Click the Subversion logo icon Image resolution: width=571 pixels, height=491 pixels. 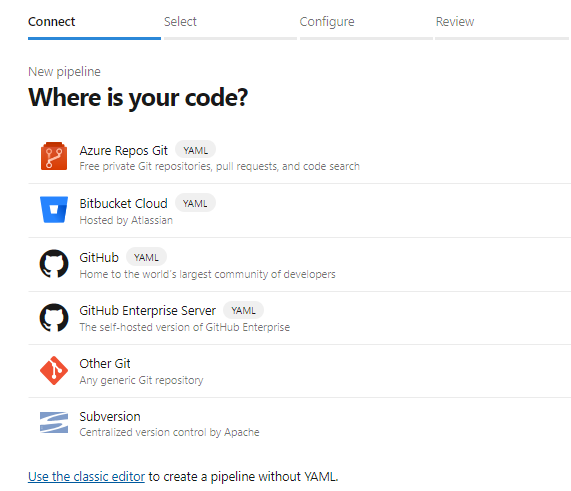tap(54, 423)
